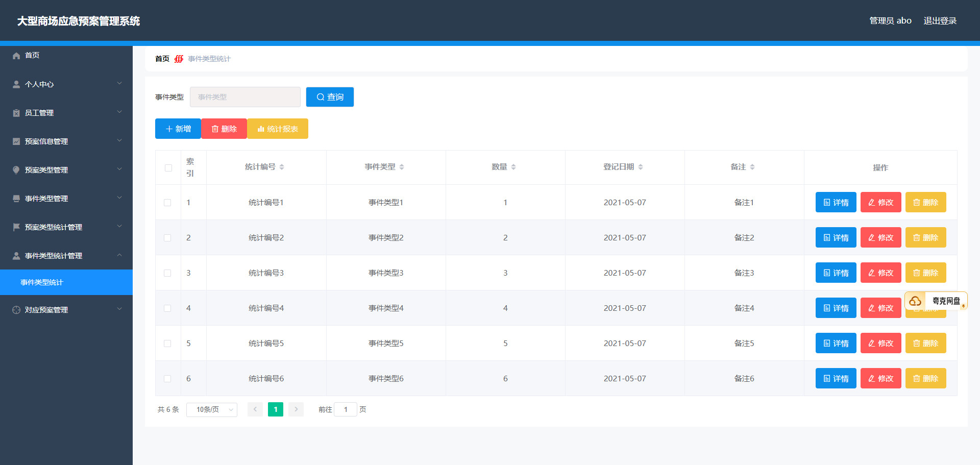Click 删除 for 统计编号6

(x=926, y=378)
